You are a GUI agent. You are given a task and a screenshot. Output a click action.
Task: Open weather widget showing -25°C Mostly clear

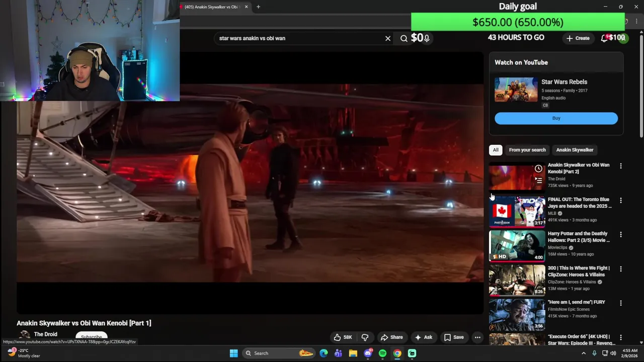24,353
